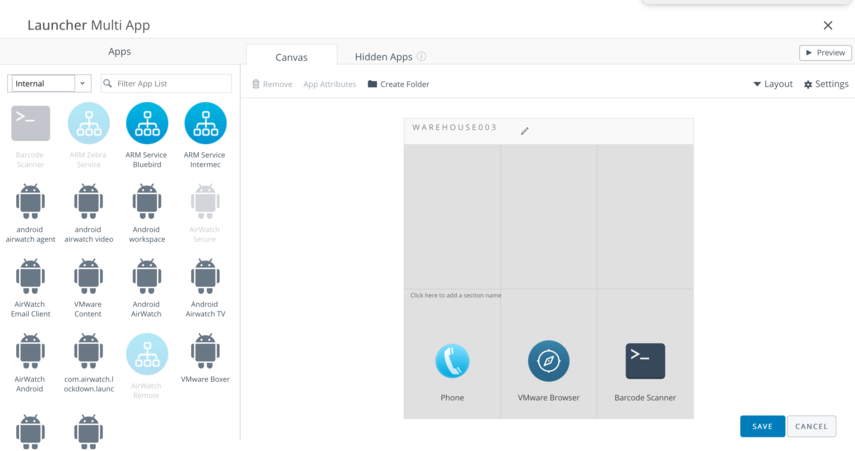Open the Internal app type dropdown

[x=49, y=84]
